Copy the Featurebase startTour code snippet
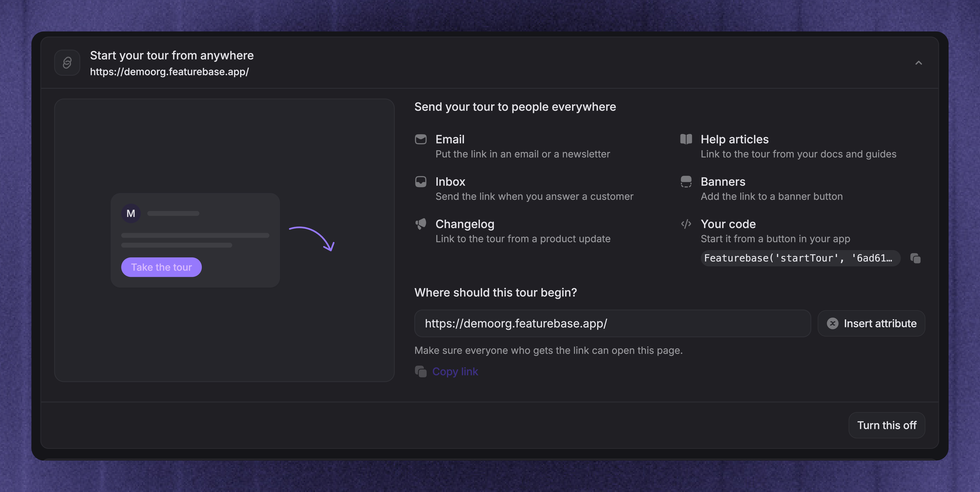Screen dimensions: 980x492 [915, 258]
